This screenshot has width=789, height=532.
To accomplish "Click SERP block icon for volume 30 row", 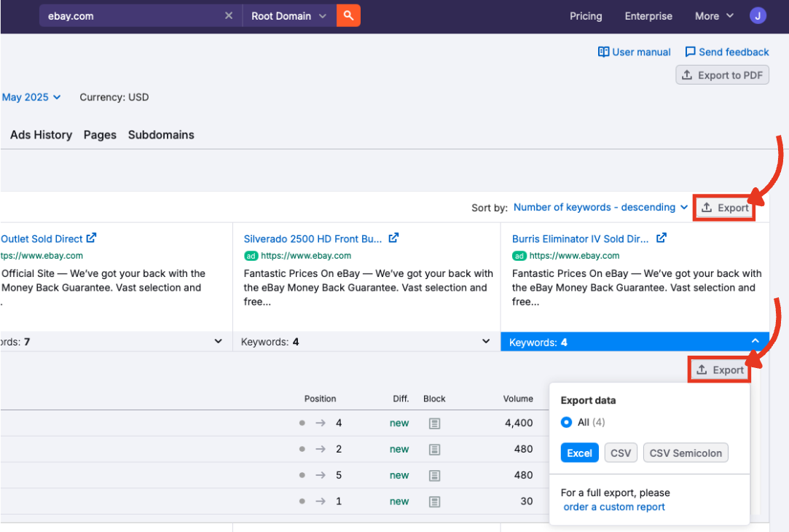I will click(x=434, y=501).
